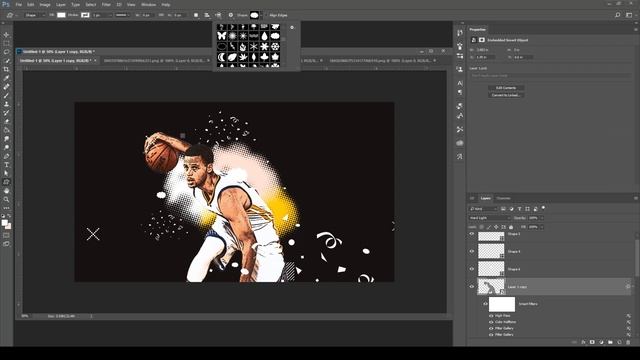Select the Horizontal Type tool
640x360 pixels.
pyautogui.click(x=6, y=164)
